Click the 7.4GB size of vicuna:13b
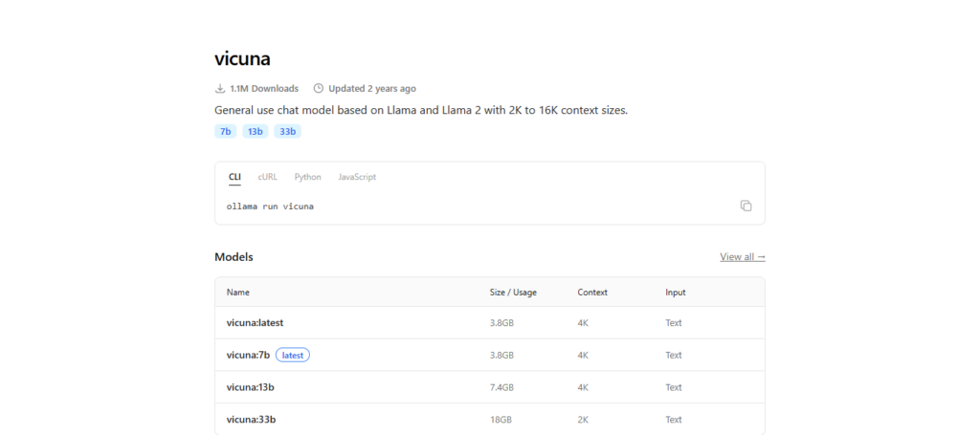 coord(501,387)
